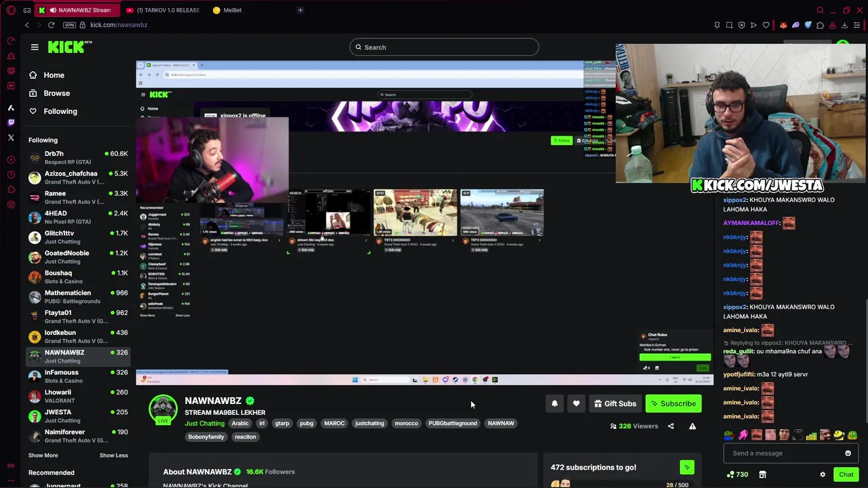Click the Kick logo
The height and width of the screenshot is (488, 868).
(x=70, y=47)
